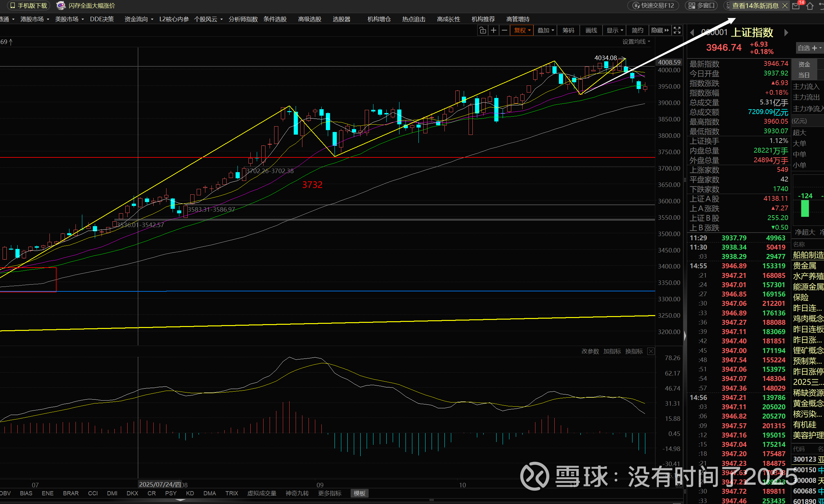
Task: Close indicator panel X icon
Action: pos(650,351)
